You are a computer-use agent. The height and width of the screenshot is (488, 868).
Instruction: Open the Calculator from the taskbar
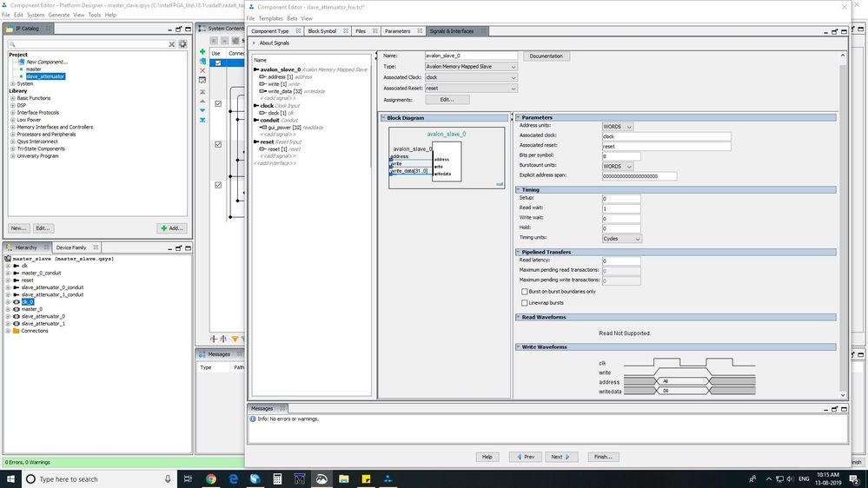pos(277,478)
